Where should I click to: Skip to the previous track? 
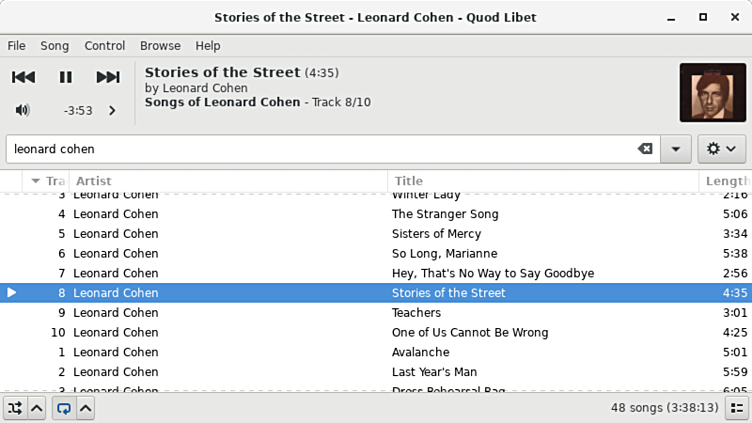pyautogui.click(x=24, y=77)
